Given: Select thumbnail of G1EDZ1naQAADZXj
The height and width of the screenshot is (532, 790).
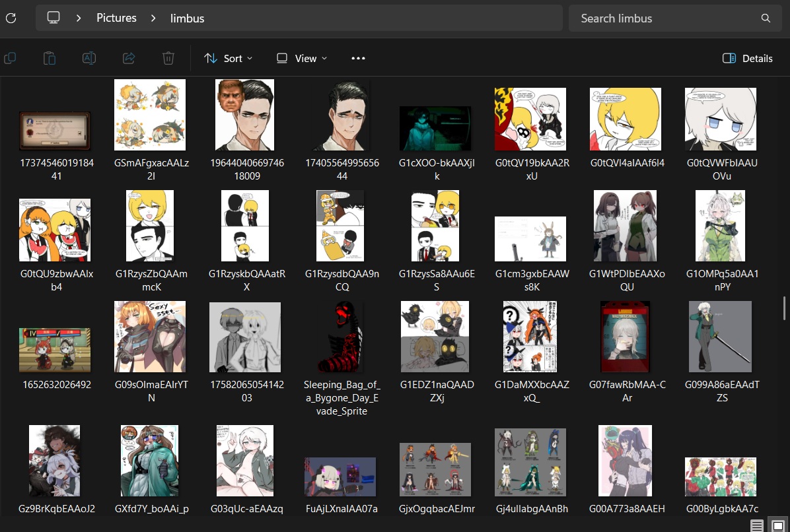Looking at the screenshot, I should pyautogui.click(x=435, y=337).
